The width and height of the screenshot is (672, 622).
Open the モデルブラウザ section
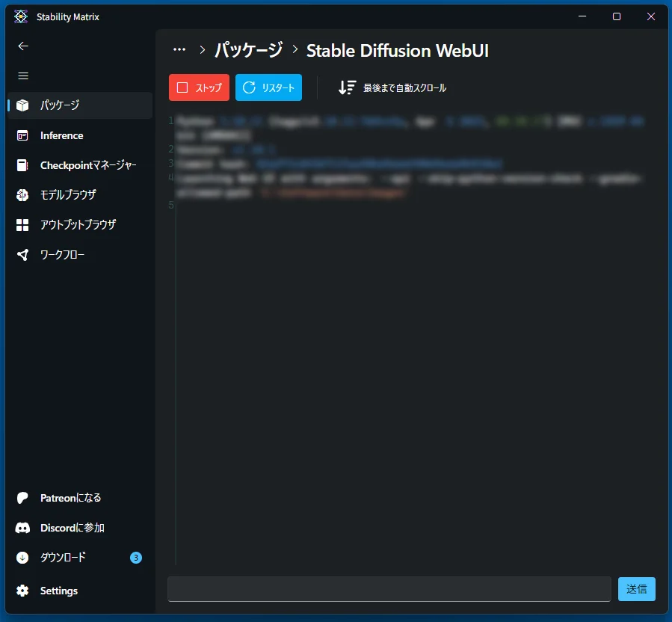coord(67,195)
